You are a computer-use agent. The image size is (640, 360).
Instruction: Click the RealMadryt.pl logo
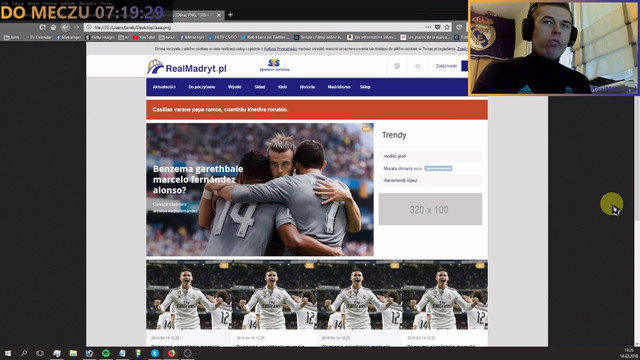[187, 67]
